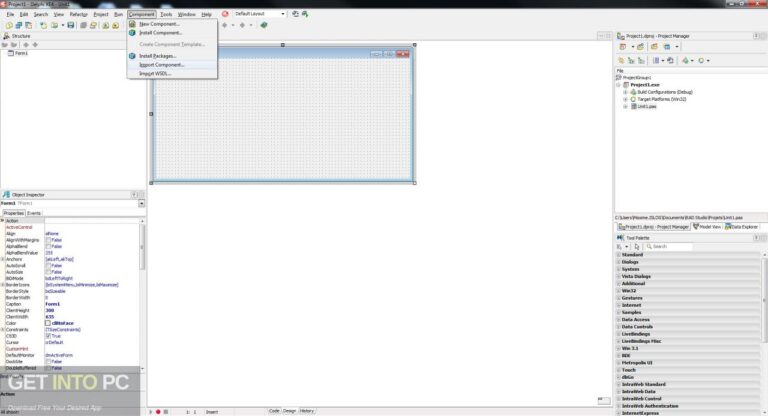Viewport: 768px width, 416px height.
Task: Toggle the DockSite checkbox
Action: (x=48, y=362)
